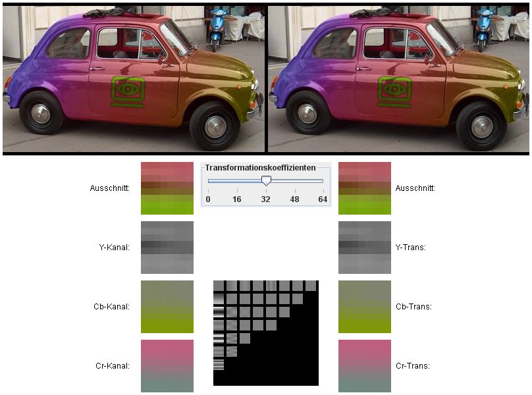This screenshot has height=395, width=532.
Task: Click the left 'Ausschnitt:' label
Action: click(110, 188)
